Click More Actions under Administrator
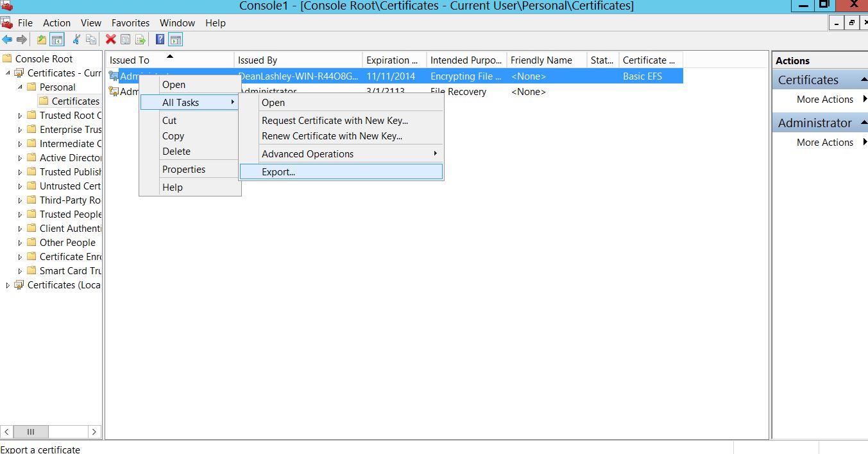The image size is (868, 454). point(824,143)
